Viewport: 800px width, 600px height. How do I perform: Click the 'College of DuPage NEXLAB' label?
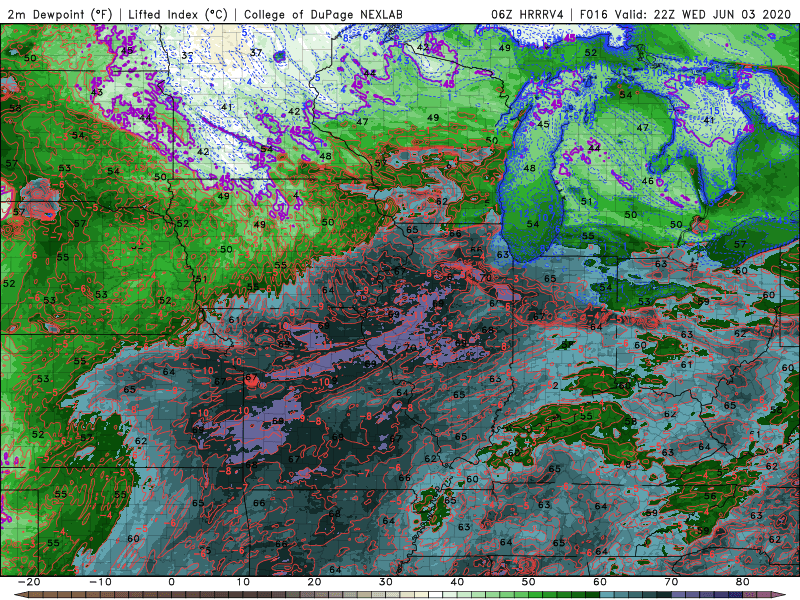pyautogui.click(x=323, y=14)
